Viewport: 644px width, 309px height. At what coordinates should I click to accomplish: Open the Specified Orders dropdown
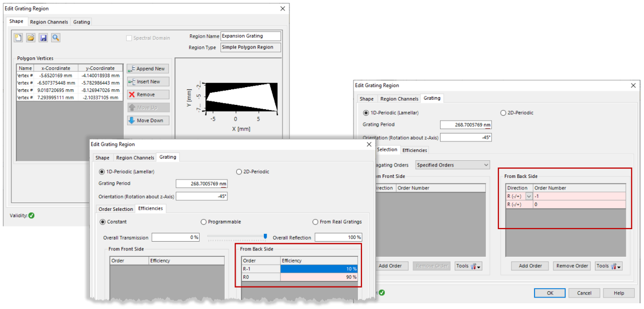pos(453,165)
